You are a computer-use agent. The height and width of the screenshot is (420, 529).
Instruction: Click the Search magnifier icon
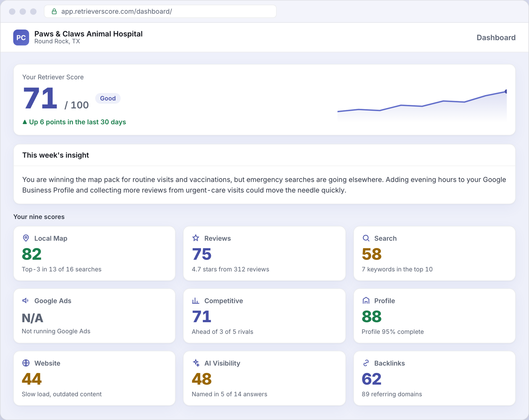pos(366,238)
